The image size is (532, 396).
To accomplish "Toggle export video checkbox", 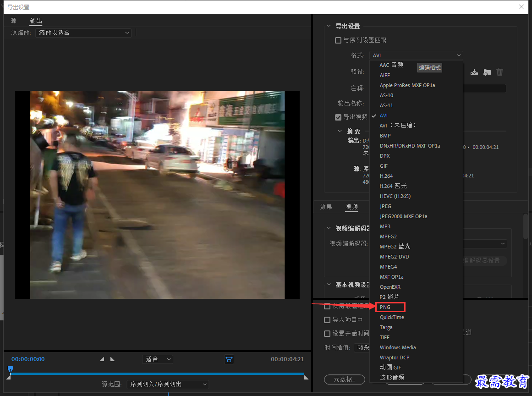I will coord(338,117).
